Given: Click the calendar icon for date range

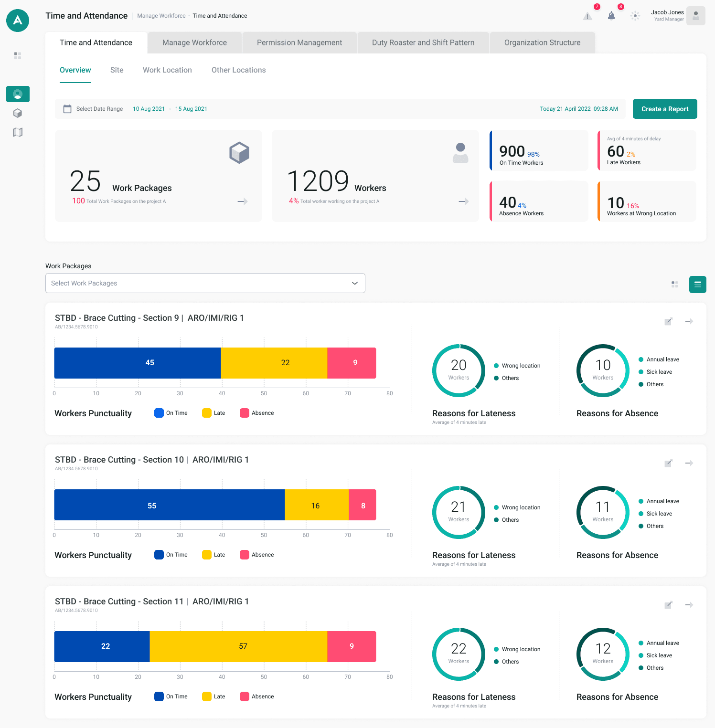Looking at the screenshot, I should click(67, 109).
